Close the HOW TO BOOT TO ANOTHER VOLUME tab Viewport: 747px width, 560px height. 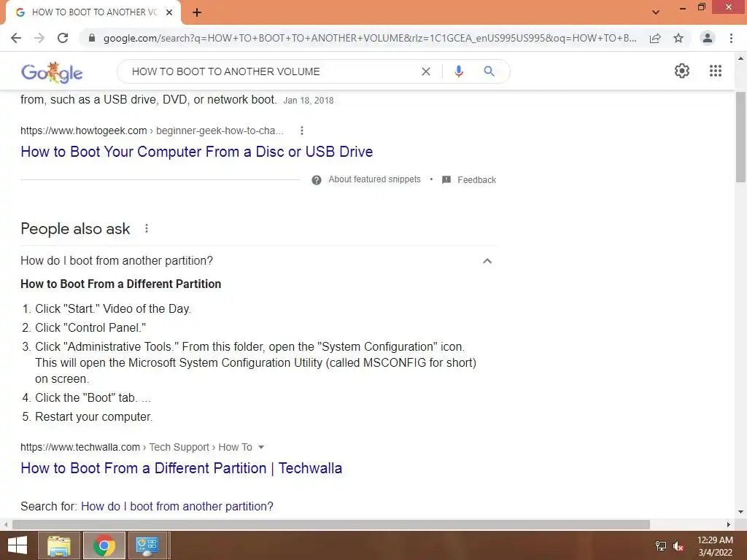[x=169, y=12]
